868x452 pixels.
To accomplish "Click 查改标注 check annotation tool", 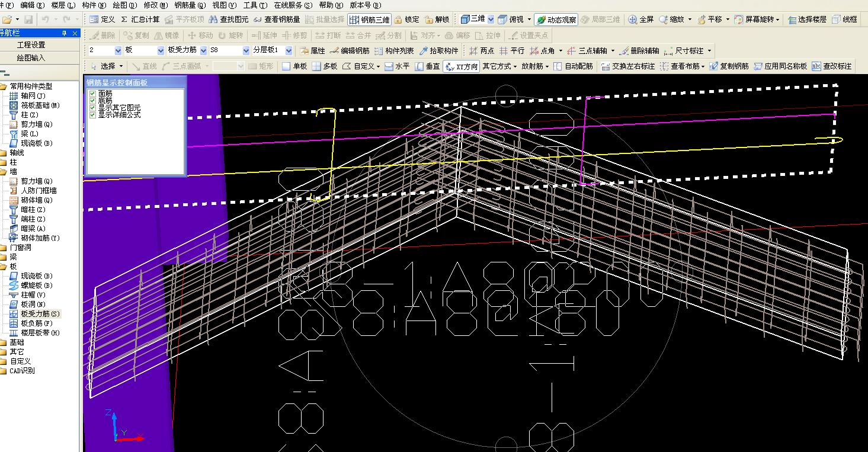I will (832, 66).
